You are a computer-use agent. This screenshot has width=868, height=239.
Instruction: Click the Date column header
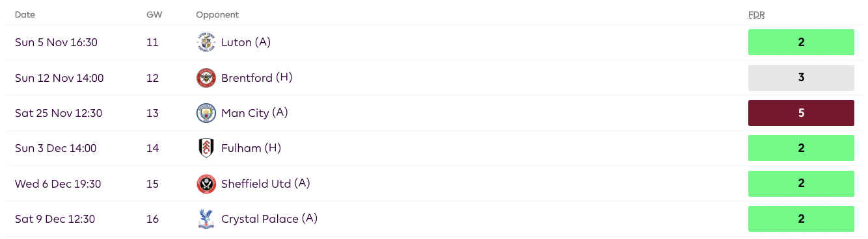click(25, 14)
